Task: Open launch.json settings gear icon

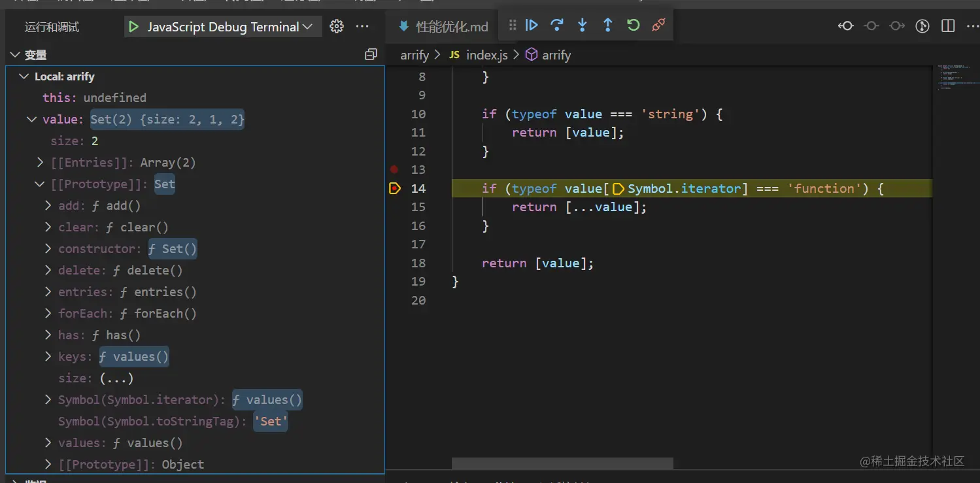Action: [337, 26]
